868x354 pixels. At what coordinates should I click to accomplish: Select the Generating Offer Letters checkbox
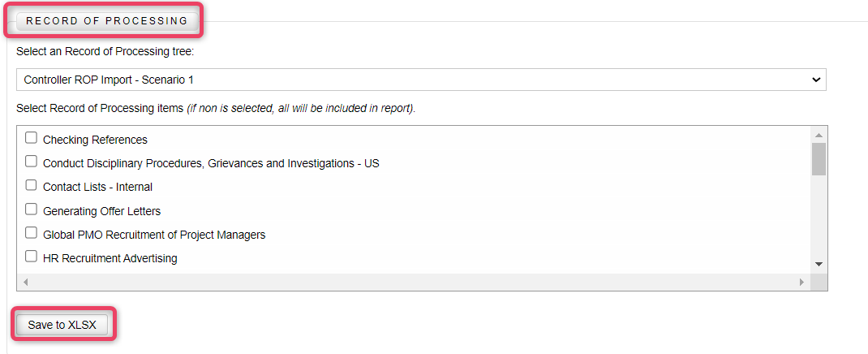click(32, 209)
